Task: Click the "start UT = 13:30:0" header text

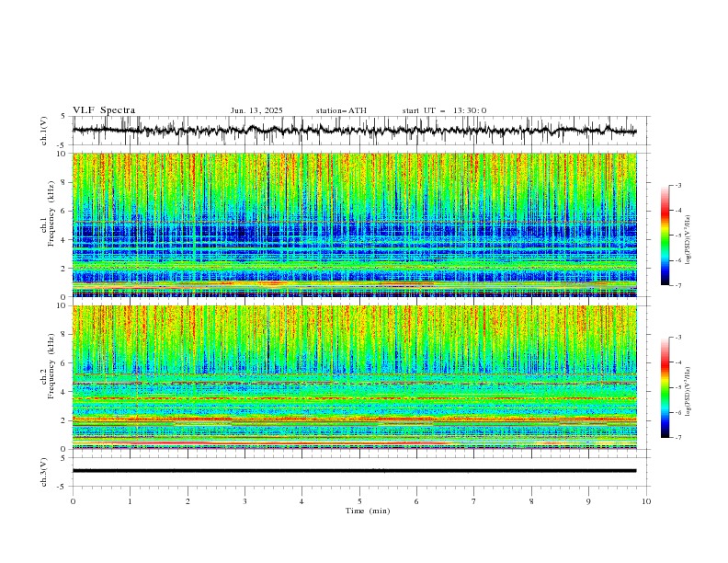Action: [x=444, y=110]
